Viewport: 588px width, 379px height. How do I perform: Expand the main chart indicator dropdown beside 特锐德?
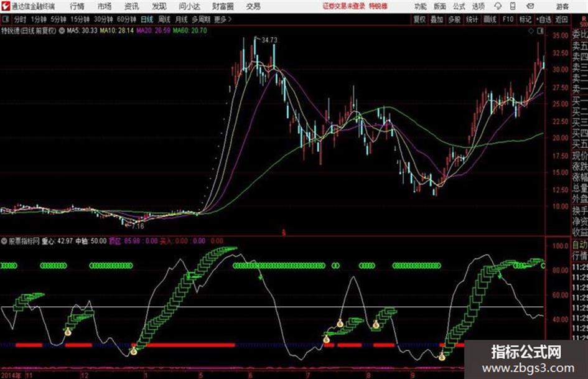coord(62,30)
